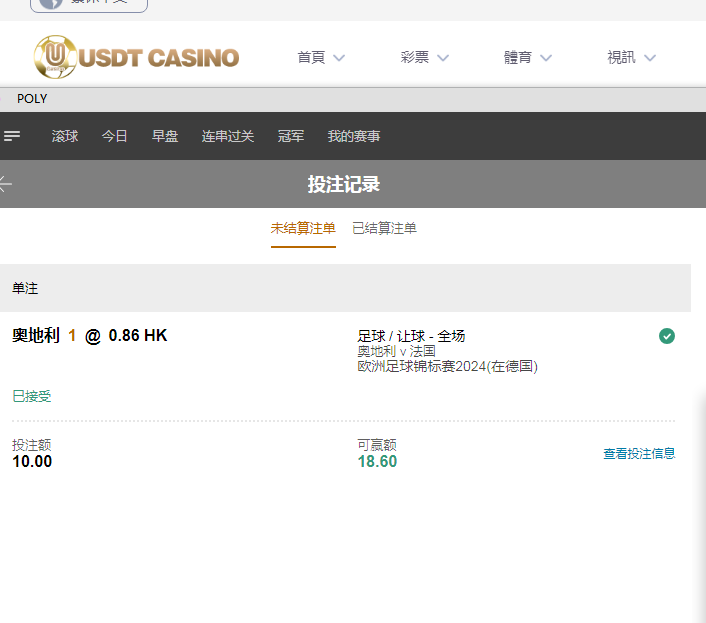Select 滚球 in the sports navigation
The height and width of the screenshot is (623, 706).
click(65, 136)
